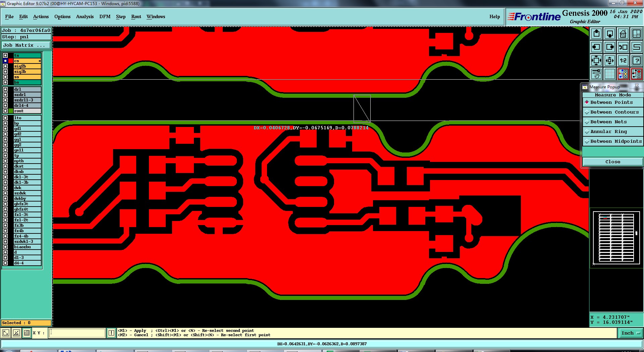The image size is (644, 352).
Task: Open the Actions menu
Action: click(x=41, y=16)
